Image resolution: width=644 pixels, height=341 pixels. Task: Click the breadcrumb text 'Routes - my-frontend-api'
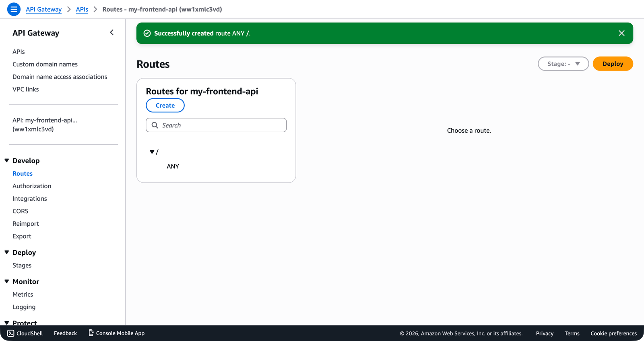coord(162,9)
